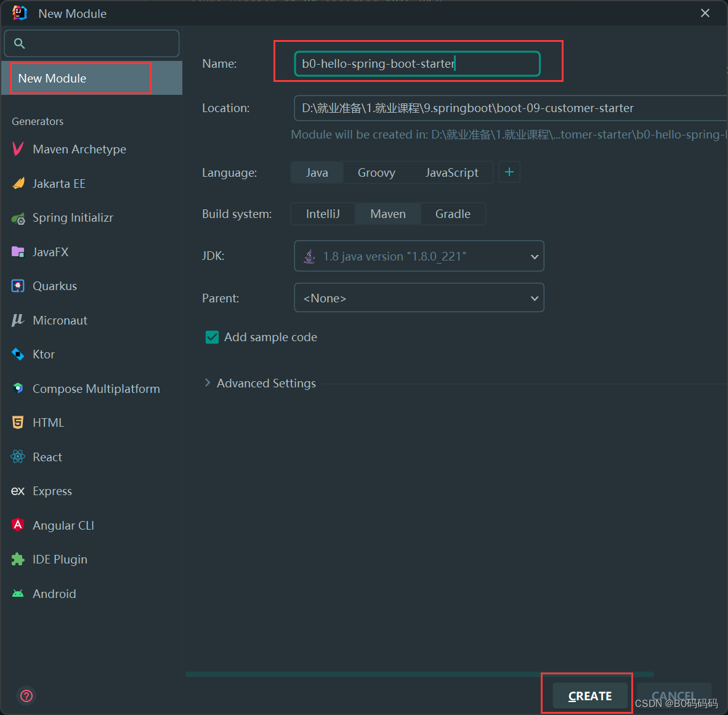The image size is (728, 715).
Task: Select the HTML generator entry
Action: point(92,422)
